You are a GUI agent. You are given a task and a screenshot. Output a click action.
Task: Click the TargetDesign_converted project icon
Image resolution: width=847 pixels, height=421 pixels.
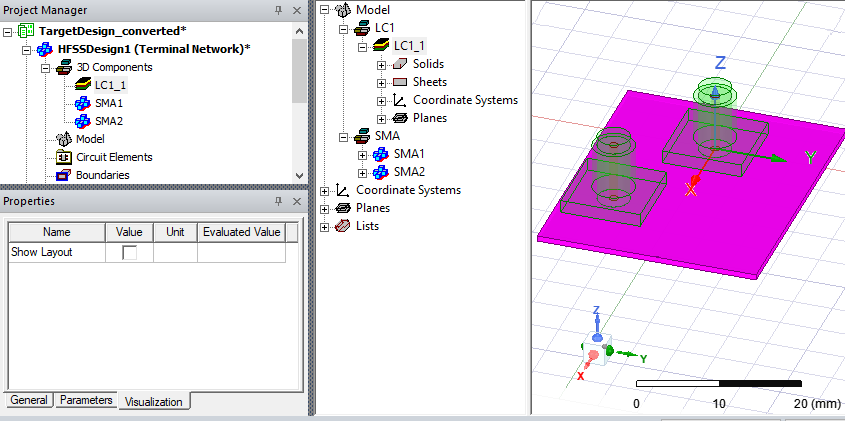26,31
